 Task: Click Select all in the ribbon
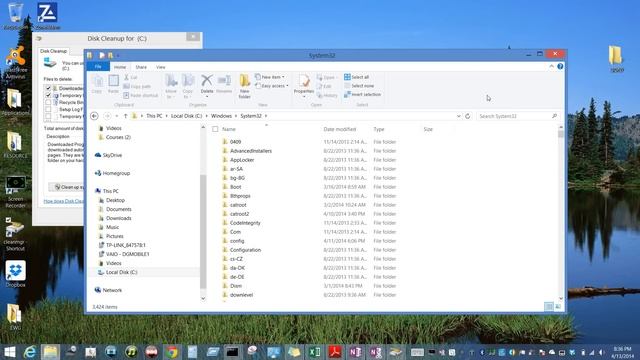[356, 77]
